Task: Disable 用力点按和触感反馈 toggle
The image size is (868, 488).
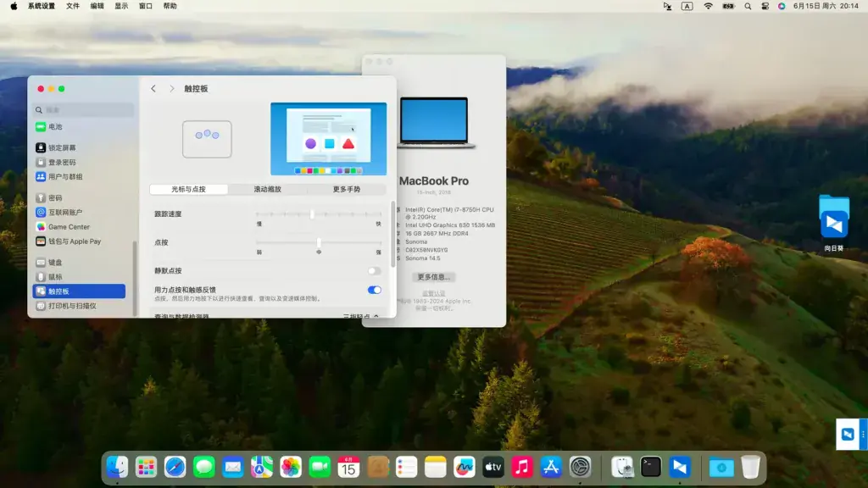Action: pos(374,290)
